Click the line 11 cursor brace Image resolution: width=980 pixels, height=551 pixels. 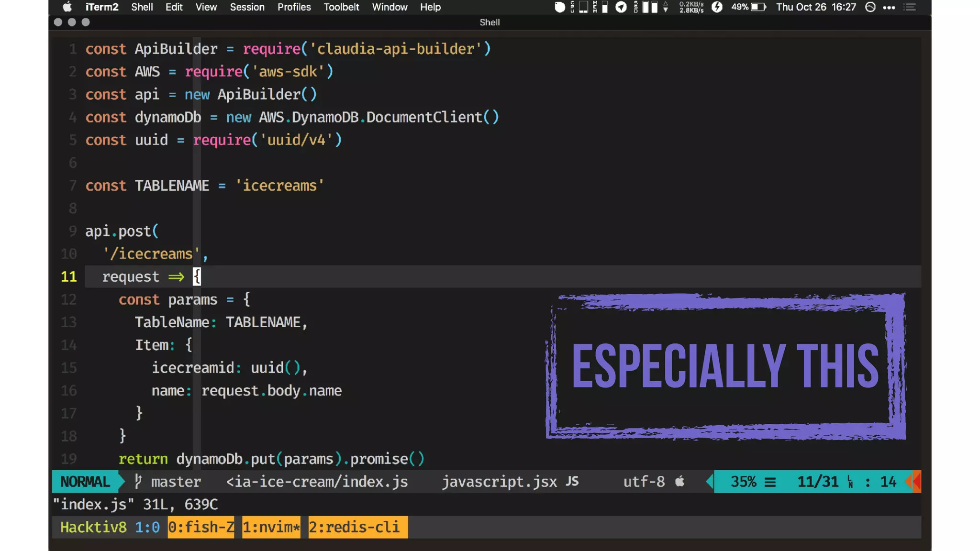[x=197, y=276]
